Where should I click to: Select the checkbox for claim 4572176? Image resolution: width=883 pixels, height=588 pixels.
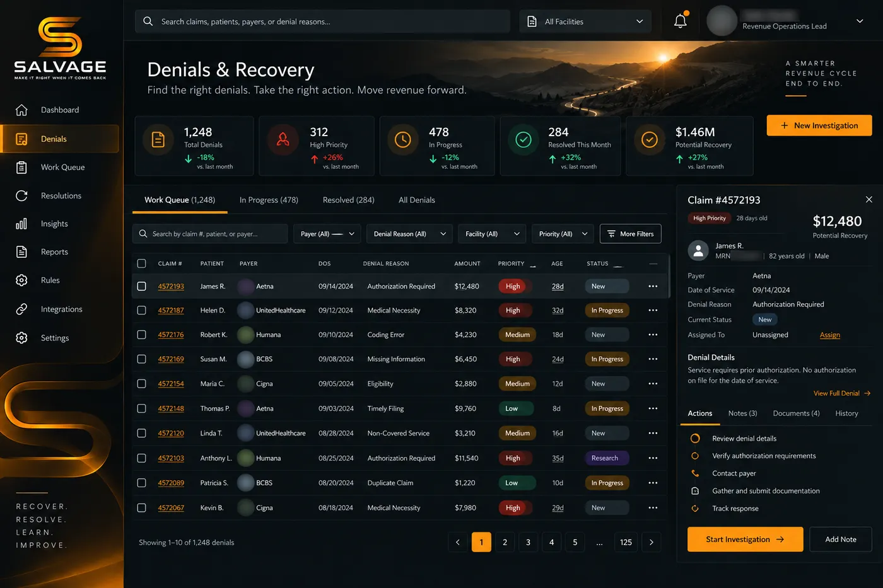(x=141, y=335)
